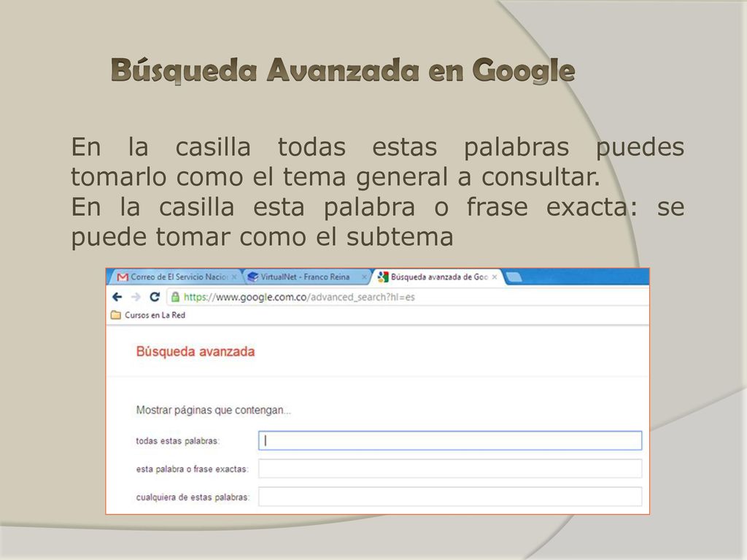Click the todas estas palabras label
The height and width of the screenshot is (560, 747).
178,441
